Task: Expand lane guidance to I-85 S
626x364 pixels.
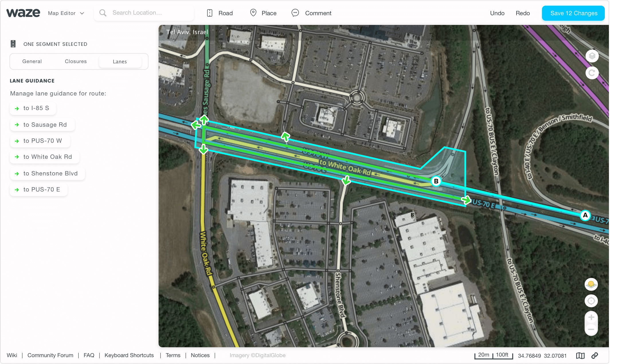Action: coord(33,108)
